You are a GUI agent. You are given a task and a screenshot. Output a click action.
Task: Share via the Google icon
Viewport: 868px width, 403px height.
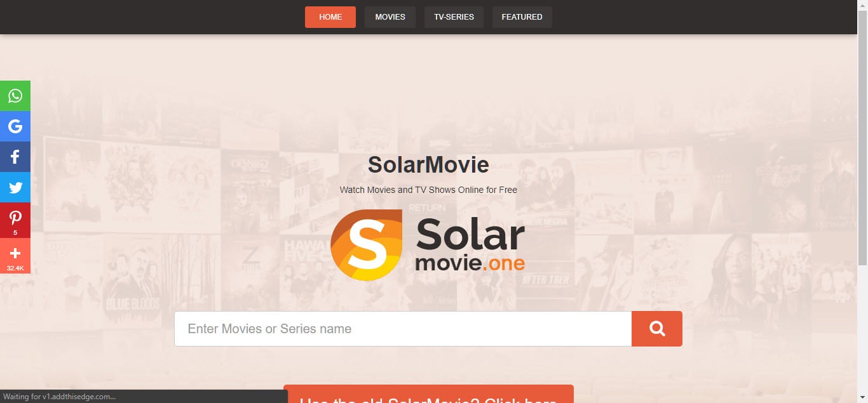coord(15,126)
